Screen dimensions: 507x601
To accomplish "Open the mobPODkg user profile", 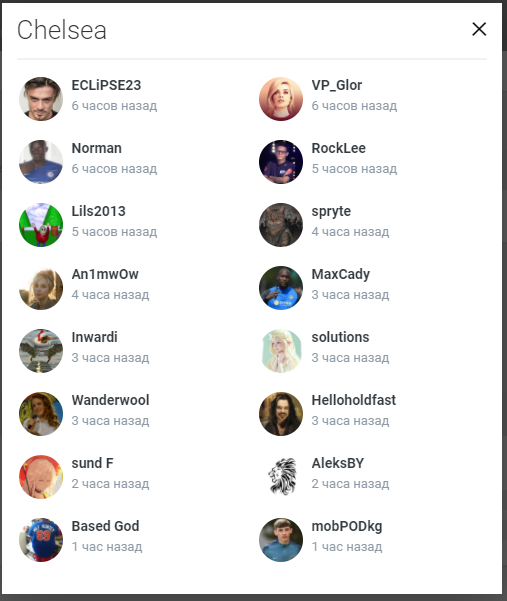I will pos(347,526).
